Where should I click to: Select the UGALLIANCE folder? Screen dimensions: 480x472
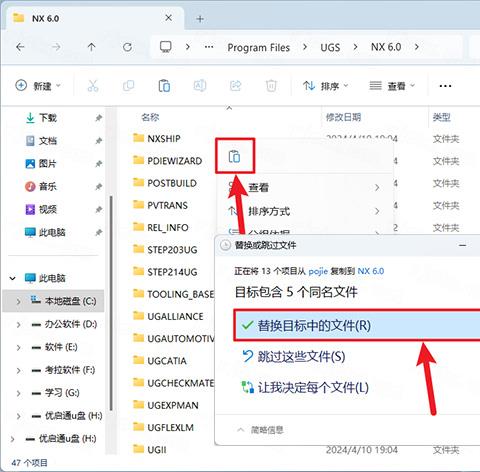tap(168, 316)
